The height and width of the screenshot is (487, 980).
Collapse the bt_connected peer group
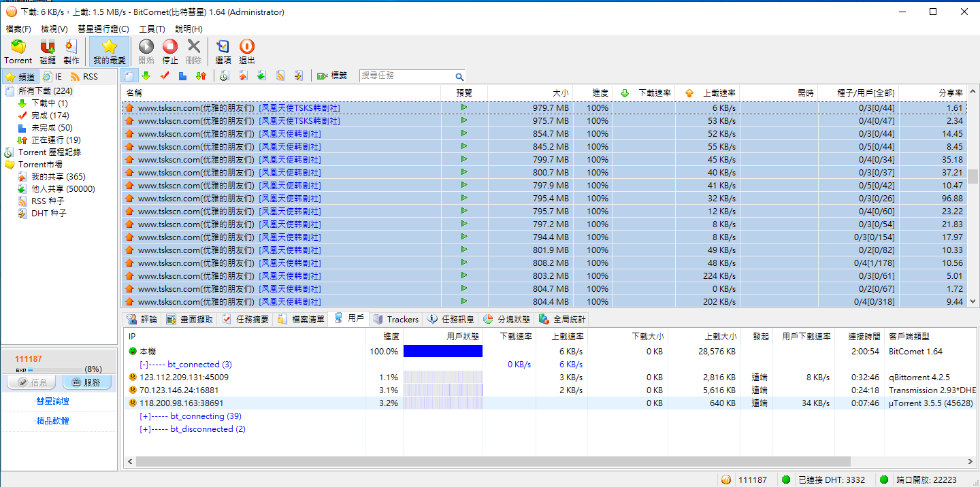(144, 365)
